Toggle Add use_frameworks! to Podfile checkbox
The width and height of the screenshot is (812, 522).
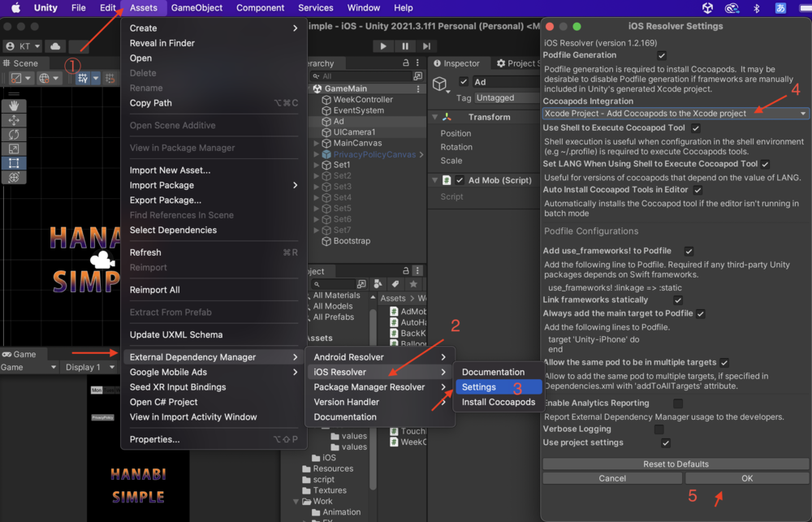(x=689, y=251)
